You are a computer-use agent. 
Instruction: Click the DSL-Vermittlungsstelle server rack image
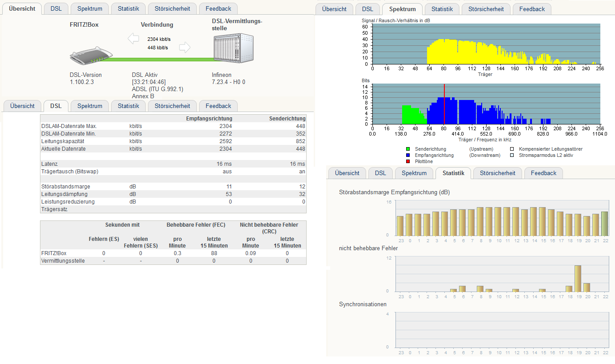(234, 48)
